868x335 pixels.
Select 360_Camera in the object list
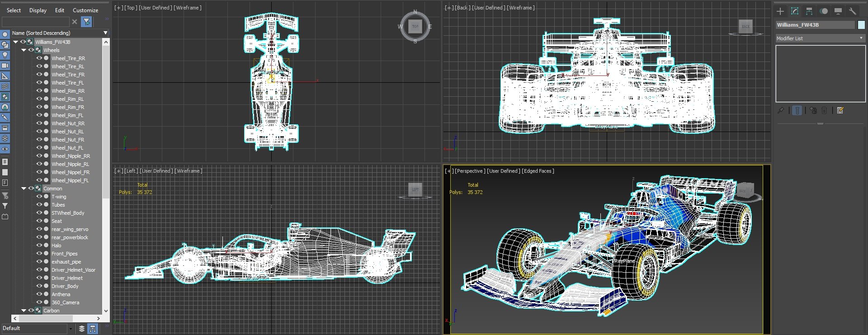pyautogui.click(x=65, y=302)
